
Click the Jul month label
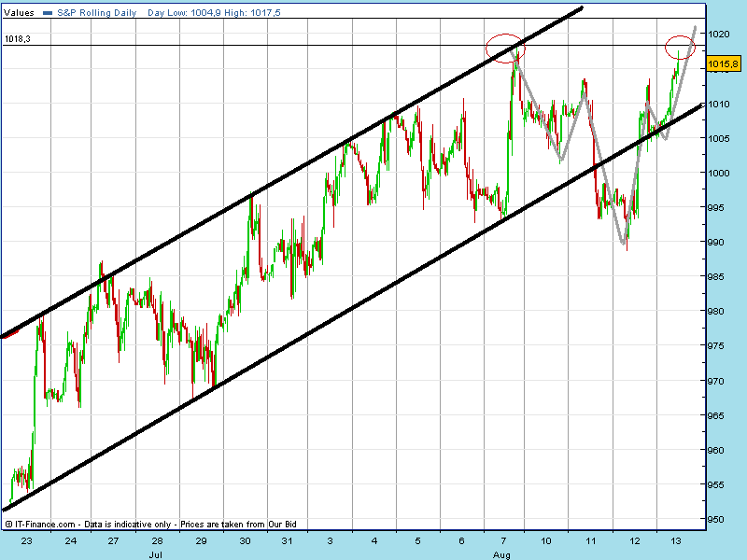coord(155,554)
